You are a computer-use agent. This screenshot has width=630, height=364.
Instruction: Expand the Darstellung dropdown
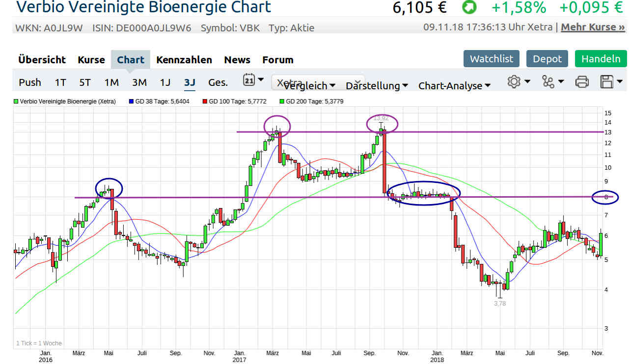[x=377, y=86]
